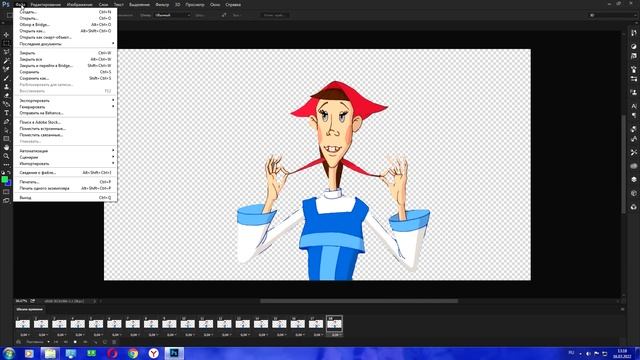This screenshot has width=640, height=360.
Task: Set the blue background color swatch
Action: 9,184
